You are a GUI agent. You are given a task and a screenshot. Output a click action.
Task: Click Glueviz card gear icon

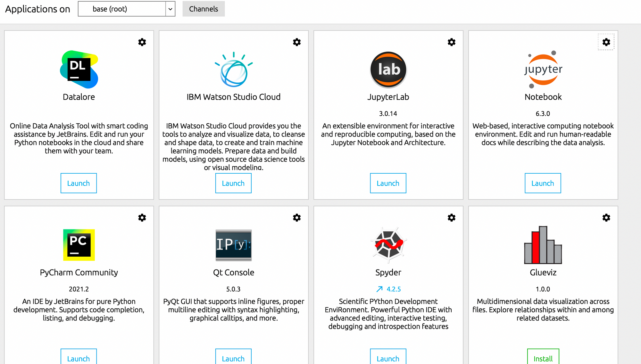coord(606,218)
